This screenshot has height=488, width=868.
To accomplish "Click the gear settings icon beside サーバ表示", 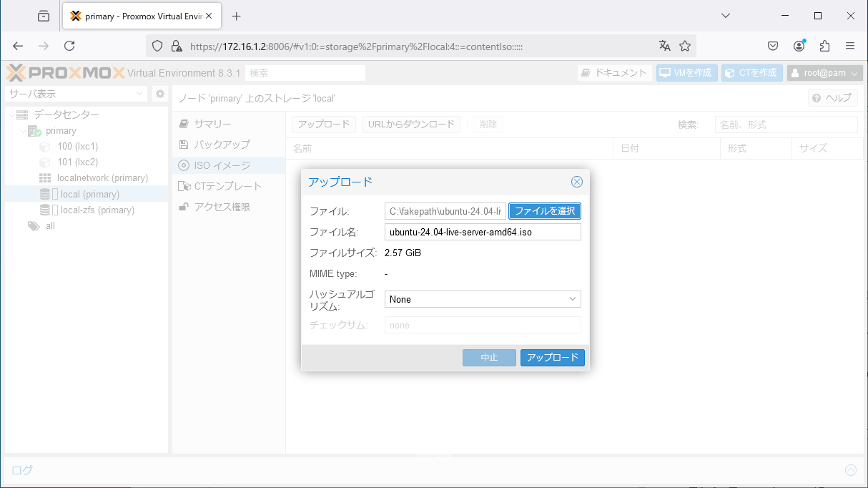I will pyautogui.click(x=160, y=94).
